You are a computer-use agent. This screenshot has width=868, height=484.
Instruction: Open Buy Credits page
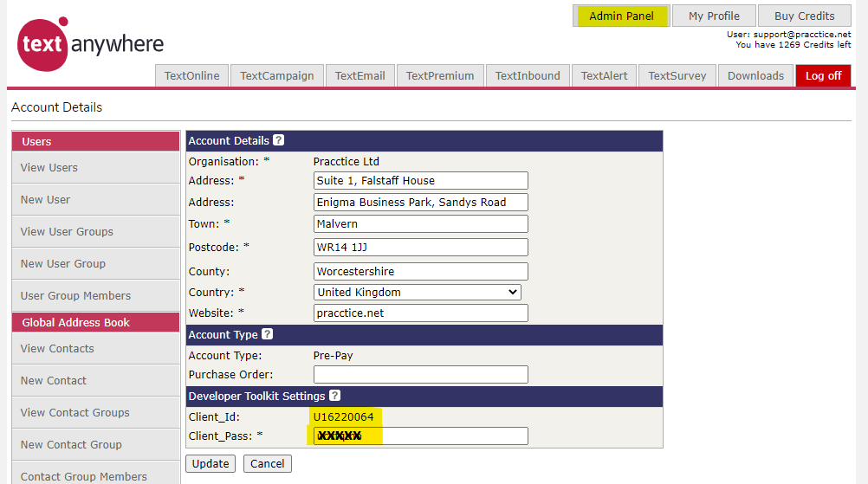tap(805, 16)
